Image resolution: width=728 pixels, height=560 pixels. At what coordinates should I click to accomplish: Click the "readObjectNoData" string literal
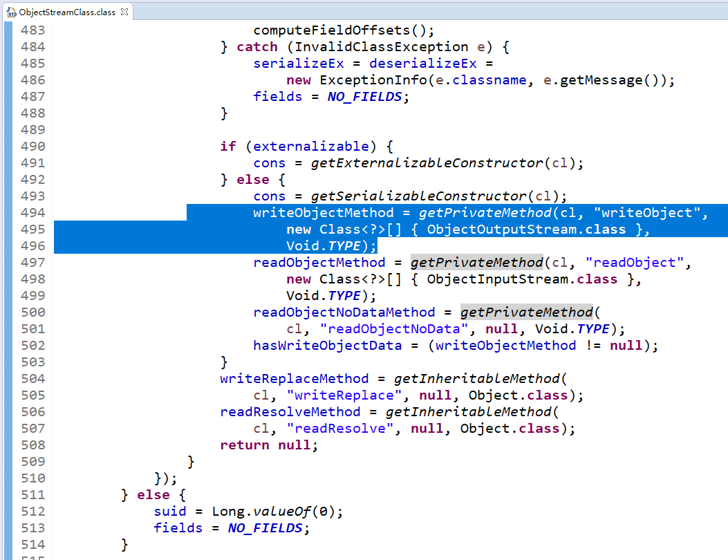pyautogui.click(x=393, y=329)
